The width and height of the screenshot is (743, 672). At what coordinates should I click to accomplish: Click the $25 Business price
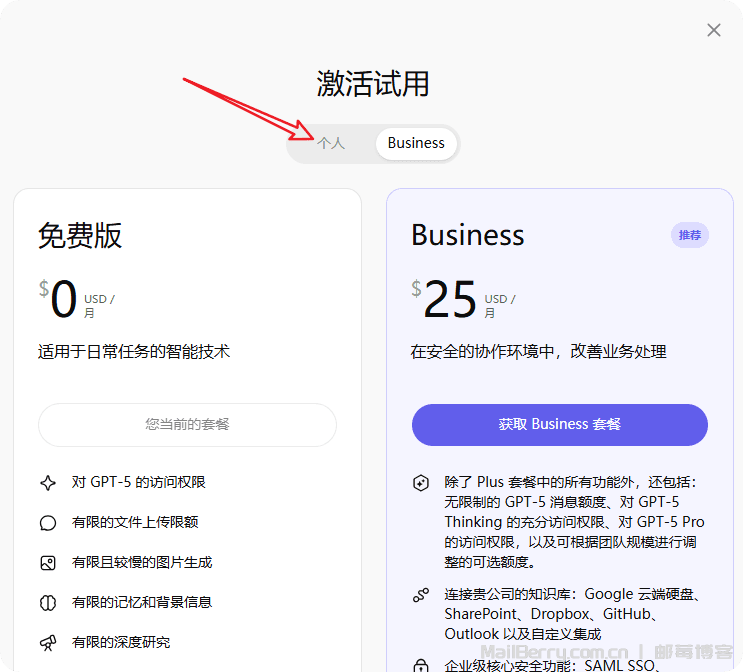[449, 299]
